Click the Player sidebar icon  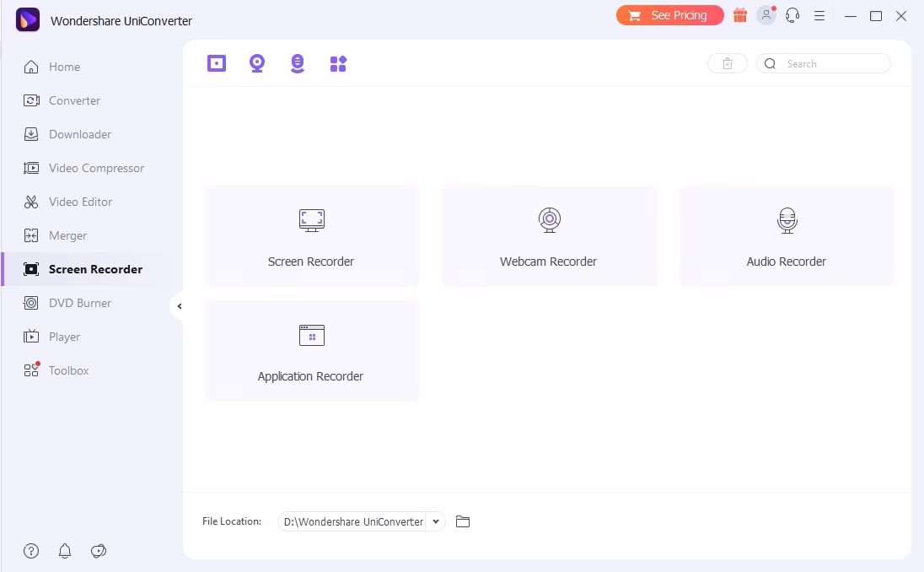pos(30,336)
